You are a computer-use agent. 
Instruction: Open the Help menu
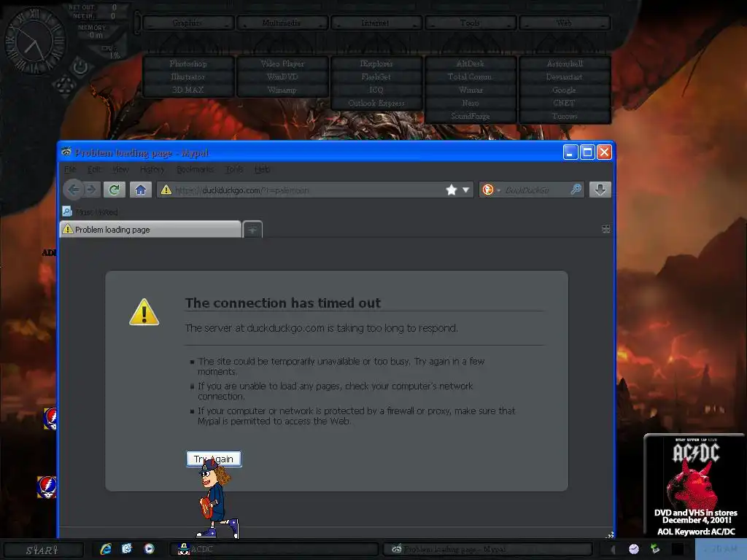pos(262,169)
